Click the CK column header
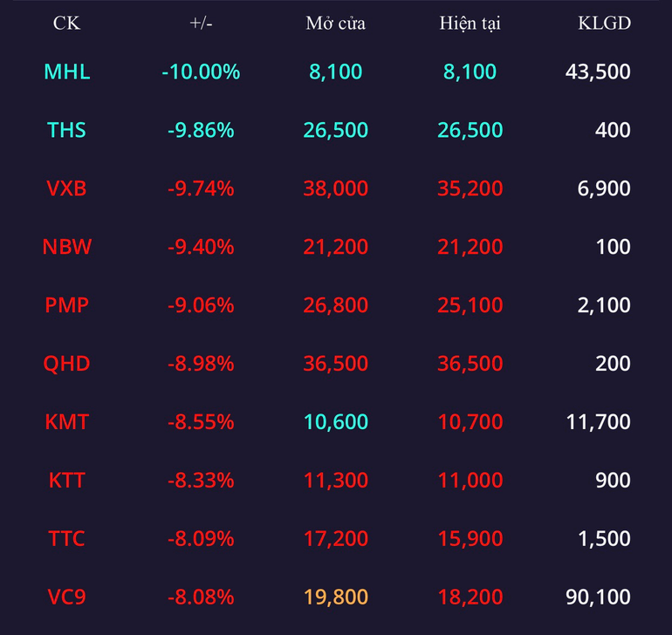 click(x=66, y=24)
